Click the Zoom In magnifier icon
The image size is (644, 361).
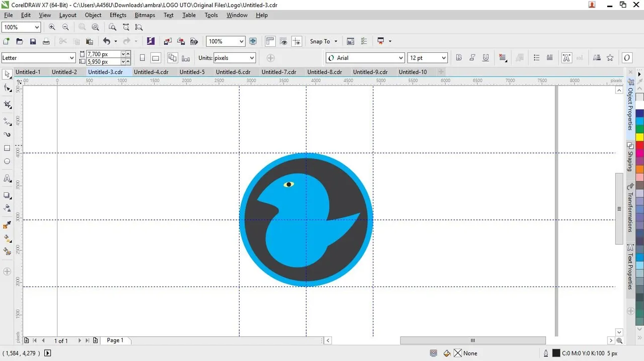click(52, 27)
